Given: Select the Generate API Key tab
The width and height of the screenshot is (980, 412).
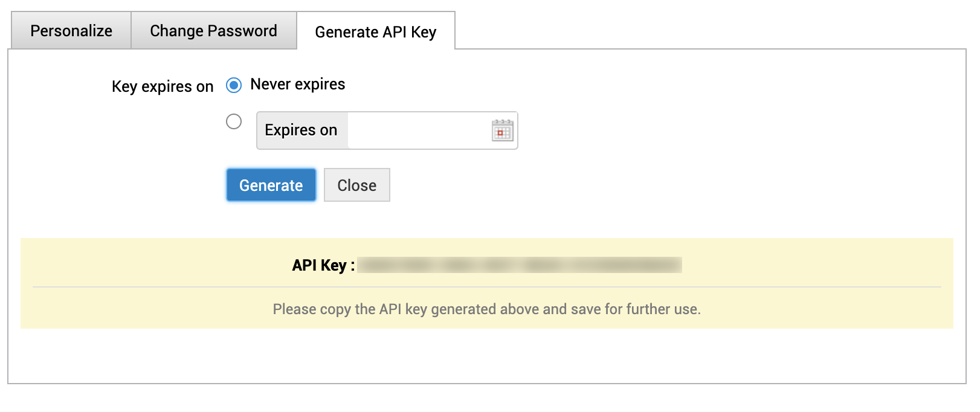Looking at the screenshot, I should coord(375,32).
